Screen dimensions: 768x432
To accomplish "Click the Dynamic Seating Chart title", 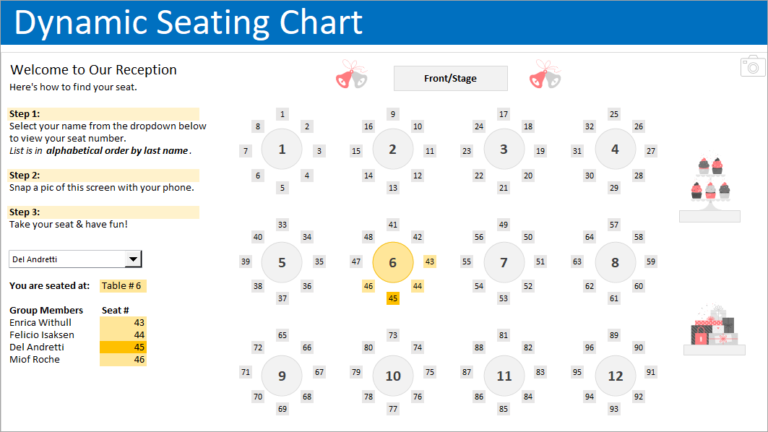I will coord(188,23).
